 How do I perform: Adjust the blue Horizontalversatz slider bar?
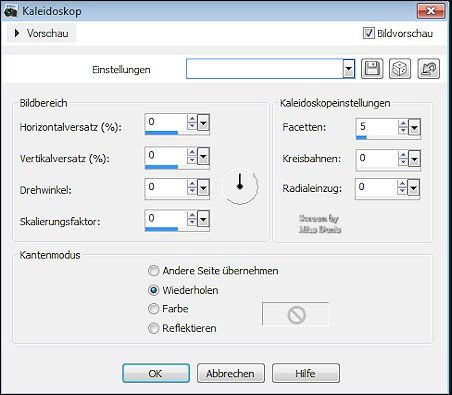point(162,133)
